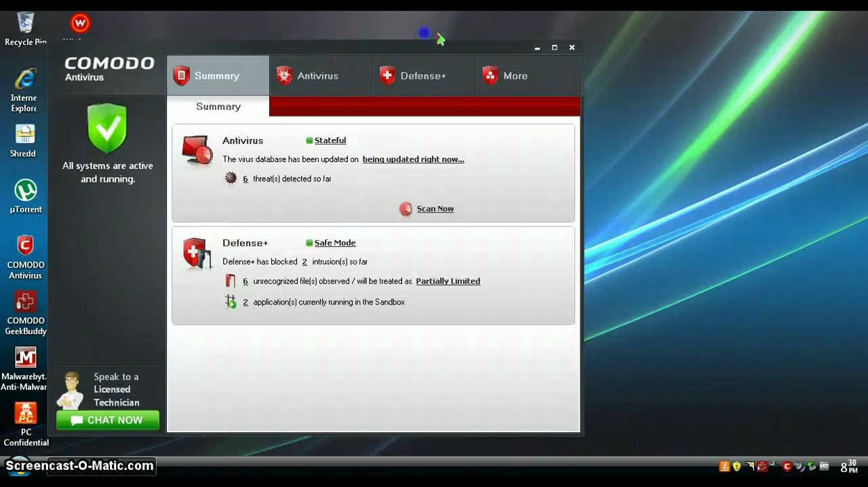Screen dimensions: 868x487
Task: Click the Summary tab shield icon
Action: click(x=181, y=75)
